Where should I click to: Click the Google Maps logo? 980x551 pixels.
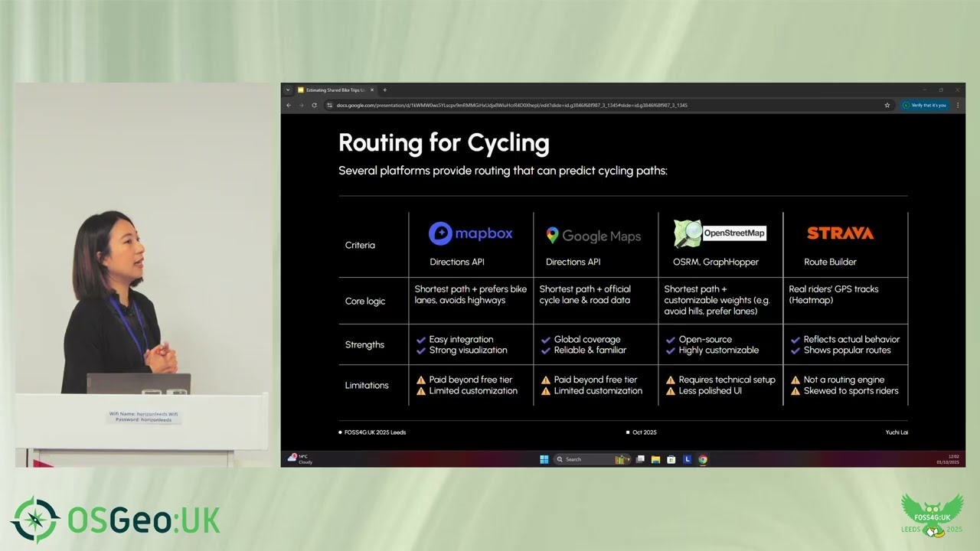coord(593,236)
